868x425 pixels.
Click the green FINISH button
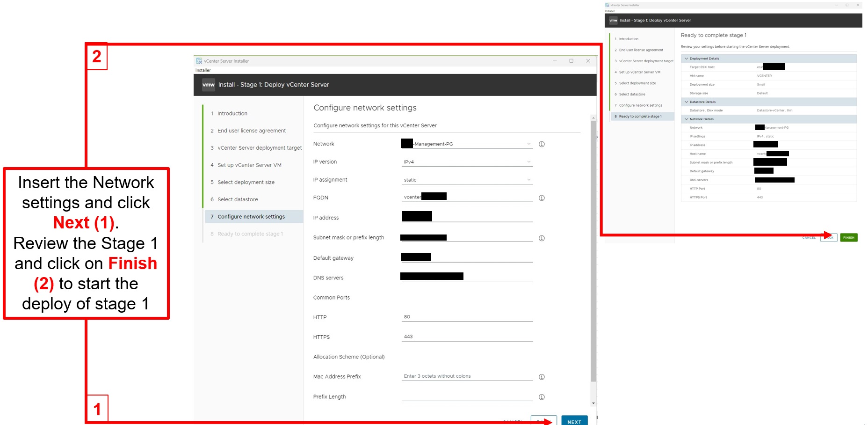pyautogui.click(x=849, y=238)
